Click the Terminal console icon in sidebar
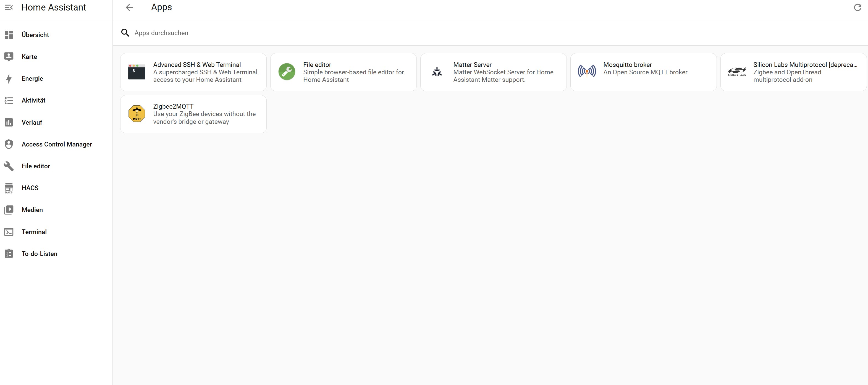Image resolution: width=868 pixels, height=385 pixels. tap(9, 232)
